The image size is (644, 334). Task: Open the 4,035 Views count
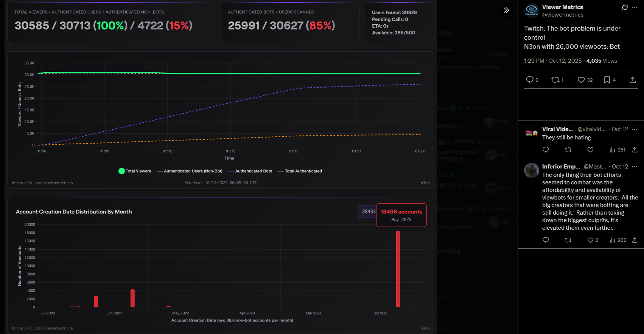point(602,61)
